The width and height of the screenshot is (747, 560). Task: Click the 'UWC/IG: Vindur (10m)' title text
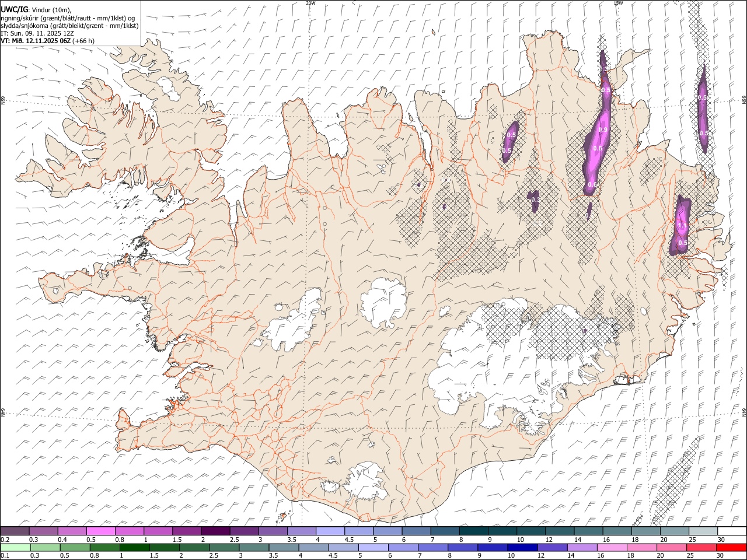(36, 10)
